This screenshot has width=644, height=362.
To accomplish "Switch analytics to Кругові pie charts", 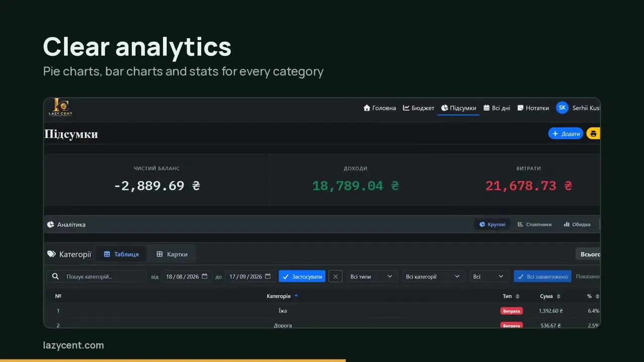I will pyautogui.click(x=493, y=224).
